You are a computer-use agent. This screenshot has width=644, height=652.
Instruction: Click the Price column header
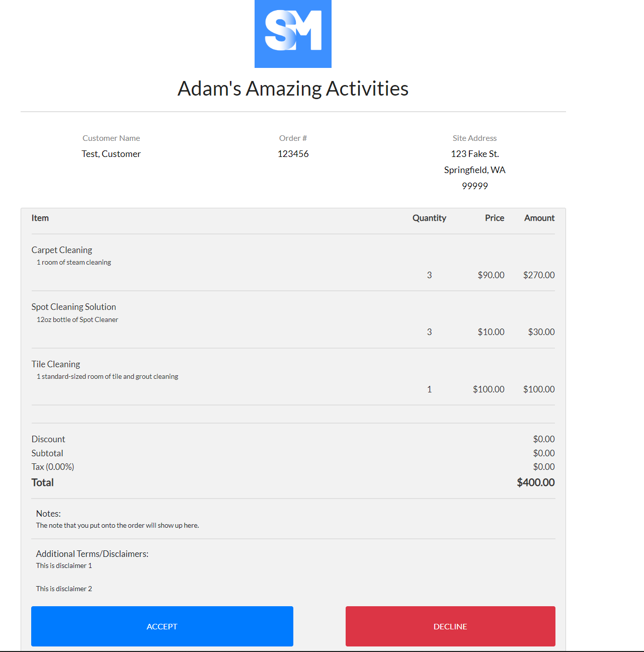pyautogui.click(x=495, y=218)
